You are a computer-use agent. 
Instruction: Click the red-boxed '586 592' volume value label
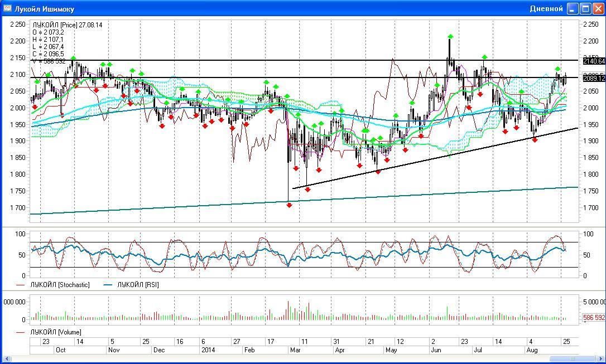click(x=594, y=318)
